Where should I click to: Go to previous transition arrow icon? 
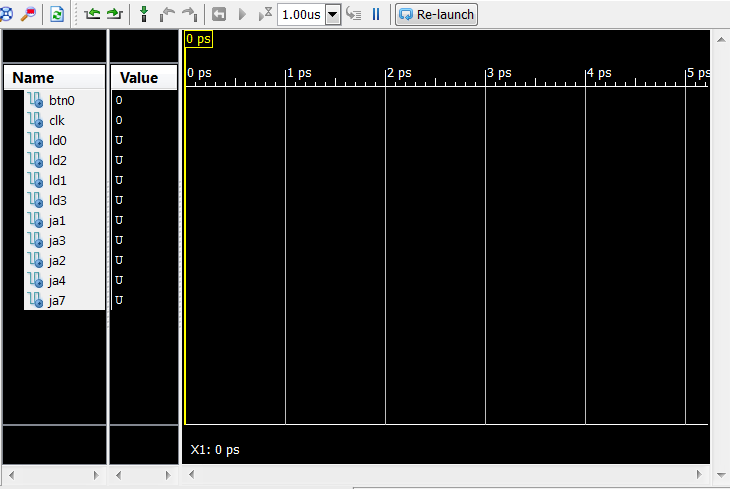92,14
